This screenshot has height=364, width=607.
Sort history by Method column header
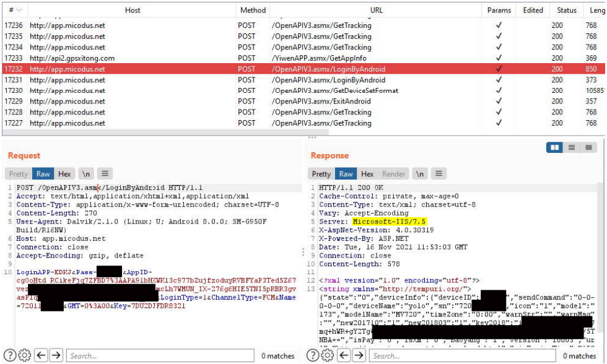coord(253,10)
